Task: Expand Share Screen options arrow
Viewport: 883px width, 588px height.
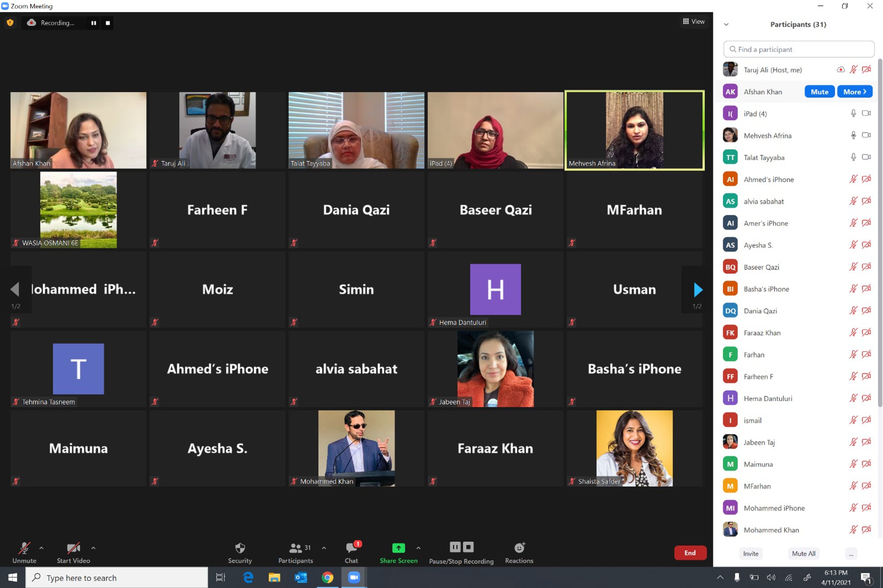Action: 418,548
